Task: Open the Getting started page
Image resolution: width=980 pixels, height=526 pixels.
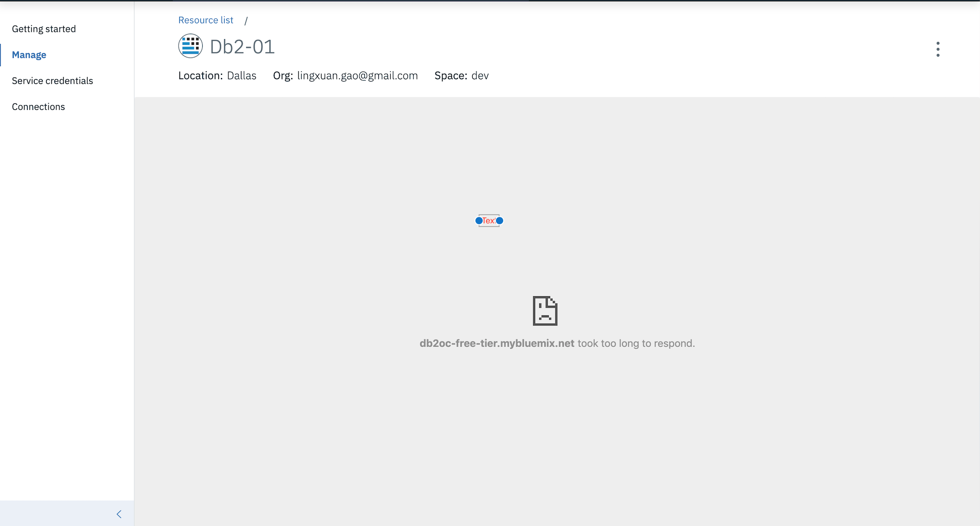Action: point(44,29)
